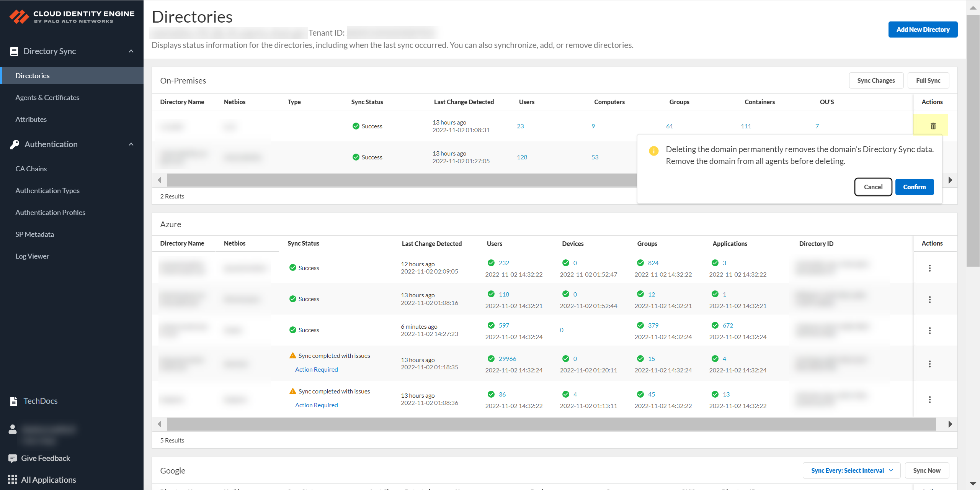Click Azure table horizontal scrollbar right arrow
Image resolution: width=980 pixels, height=490 pixels.
(950, 424)
